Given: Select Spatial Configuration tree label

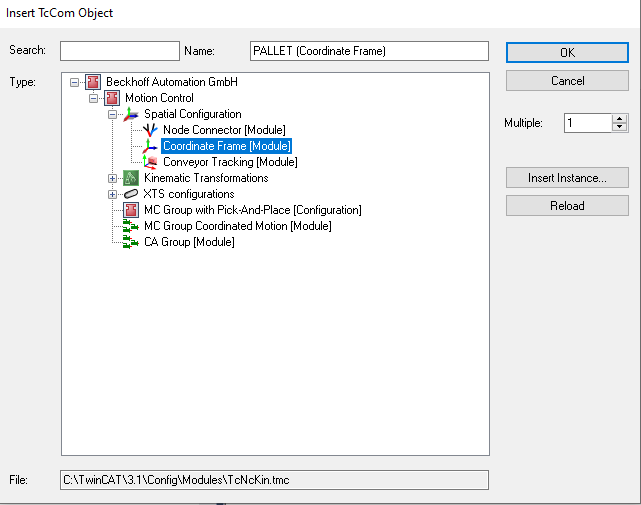Looking at the screenshot, I should (193, 114).
